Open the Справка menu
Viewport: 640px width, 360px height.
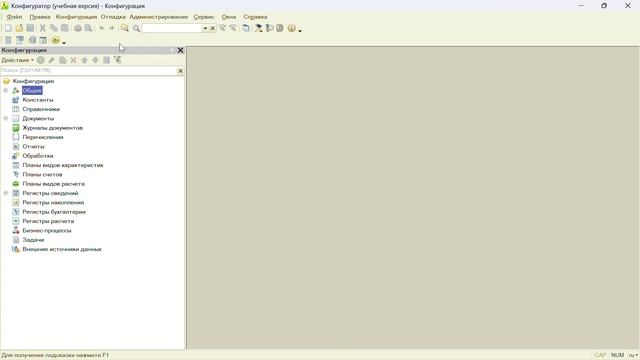256,17
